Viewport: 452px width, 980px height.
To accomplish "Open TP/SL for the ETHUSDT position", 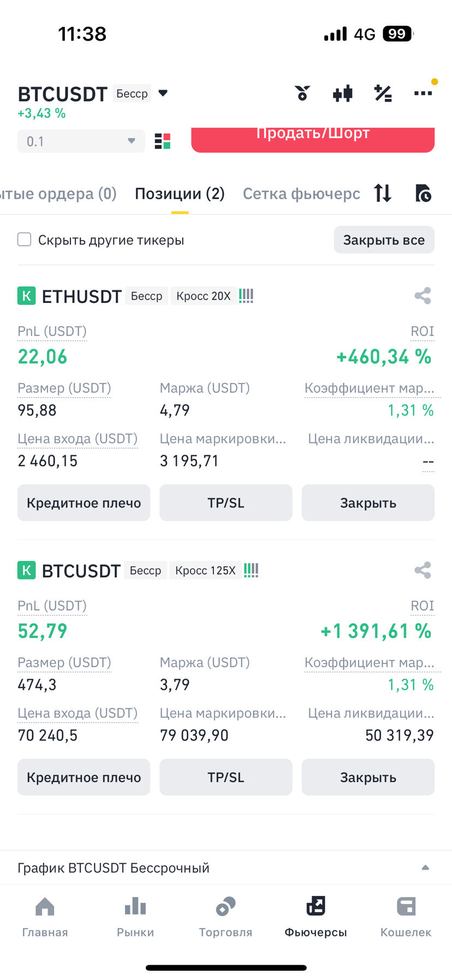I will tap(225, 503).
